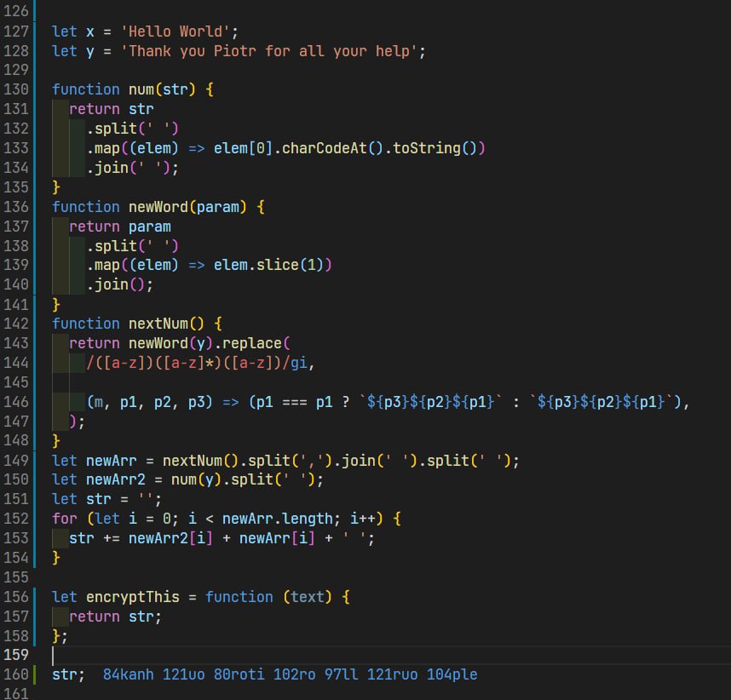Click function name newWord on line 136

point(158,207)
